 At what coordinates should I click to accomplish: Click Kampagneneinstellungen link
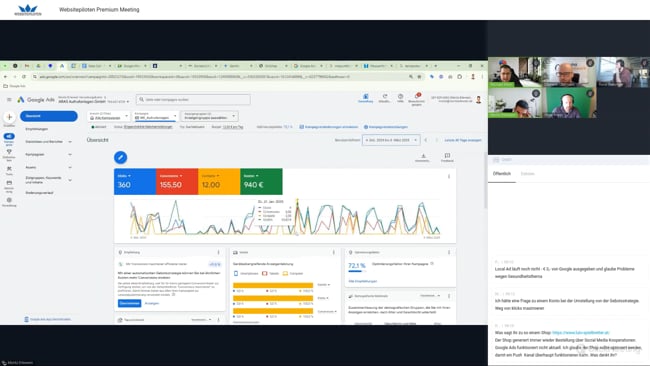coord(386,127)
